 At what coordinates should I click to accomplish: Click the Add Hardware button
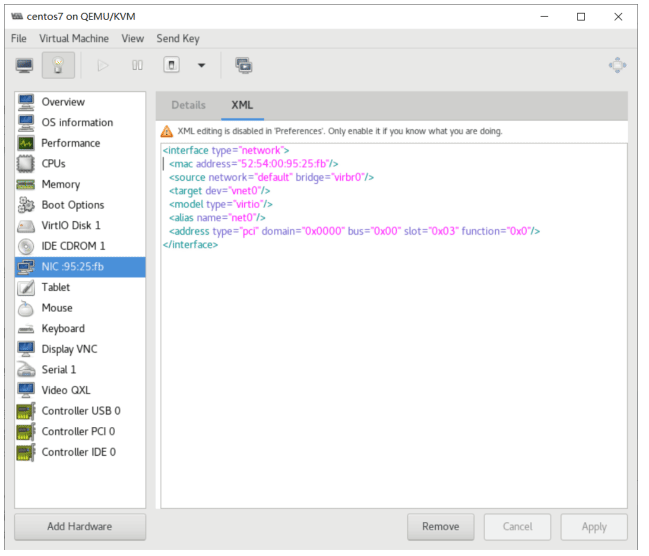[x=80, y=527]
